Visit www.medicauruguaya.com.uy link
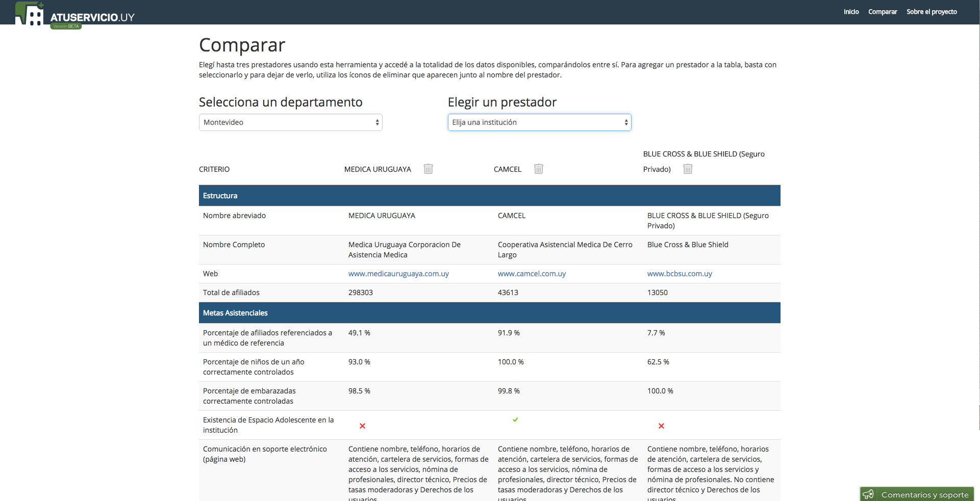 (x=398, y=274)
